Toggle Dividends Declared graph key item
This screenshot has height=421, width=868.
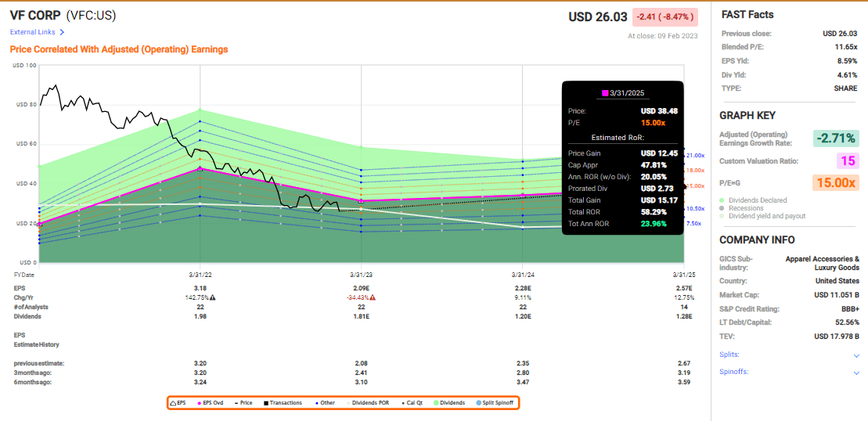(753, 200)
